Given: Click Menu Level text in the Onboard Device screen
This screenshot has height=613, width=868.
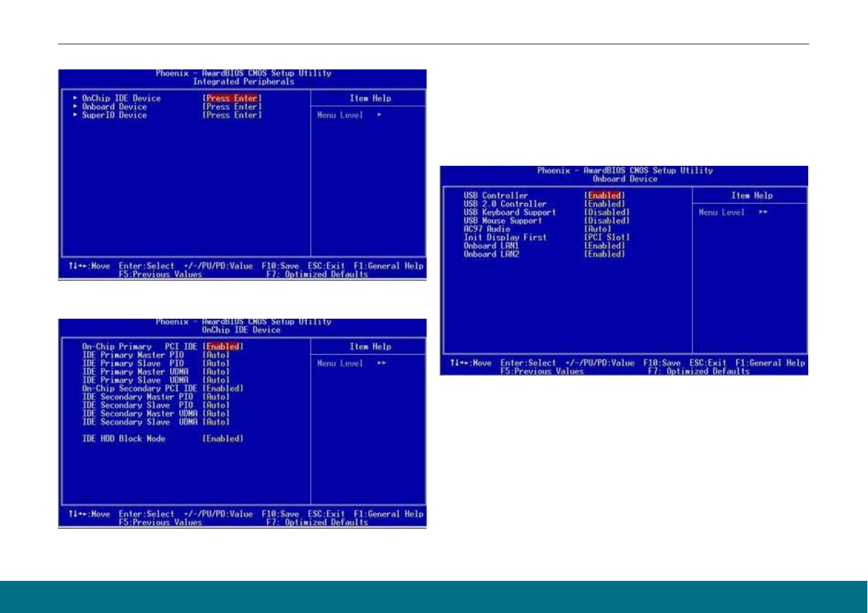Looking at the screenshot, I should point(722,212).
